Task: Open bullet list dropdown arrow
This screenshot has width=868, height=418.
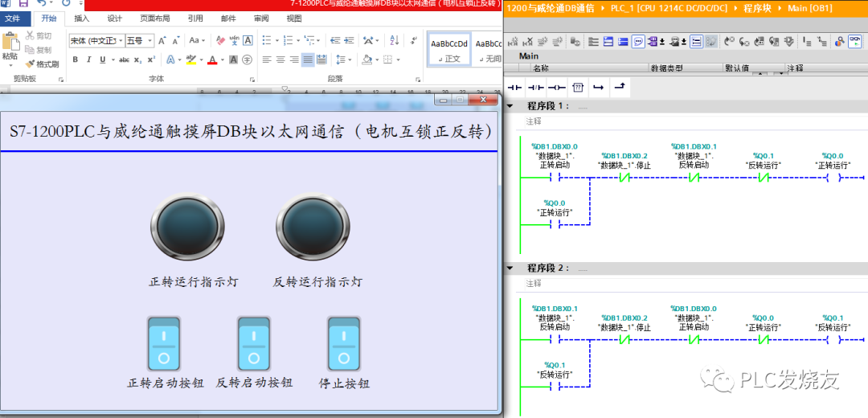Action: pos(276,40)
